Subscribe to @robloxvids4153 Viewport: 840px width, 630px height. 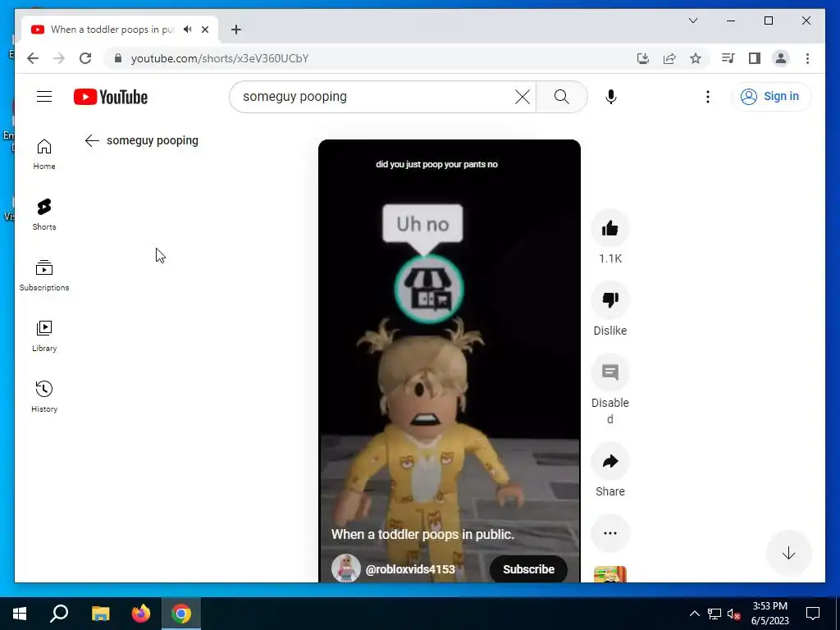click(x=528, y=569)
